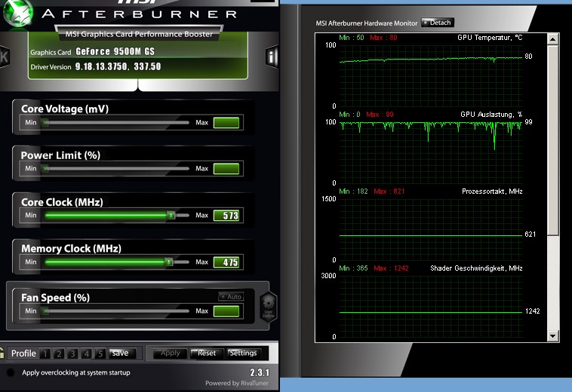Open the Settings button
The height and width of the screenshot is (392, 572).
click(x=243, y=353)
